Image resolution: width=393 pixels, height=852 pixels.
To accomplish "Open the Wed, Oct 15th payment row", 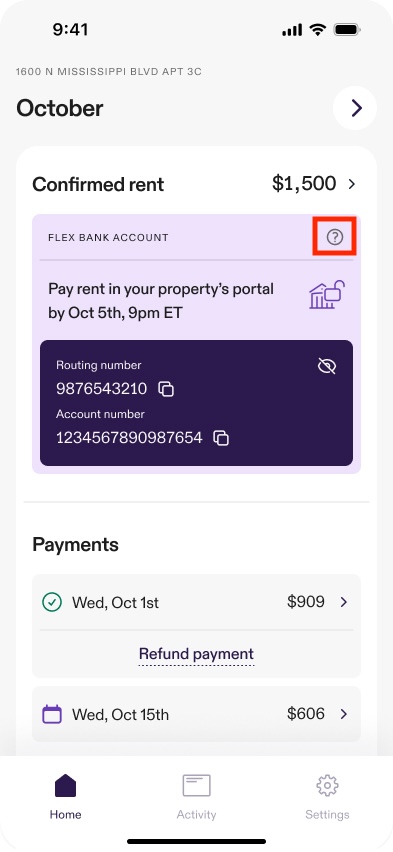I will pyautogui.click(x=196, y=714).
